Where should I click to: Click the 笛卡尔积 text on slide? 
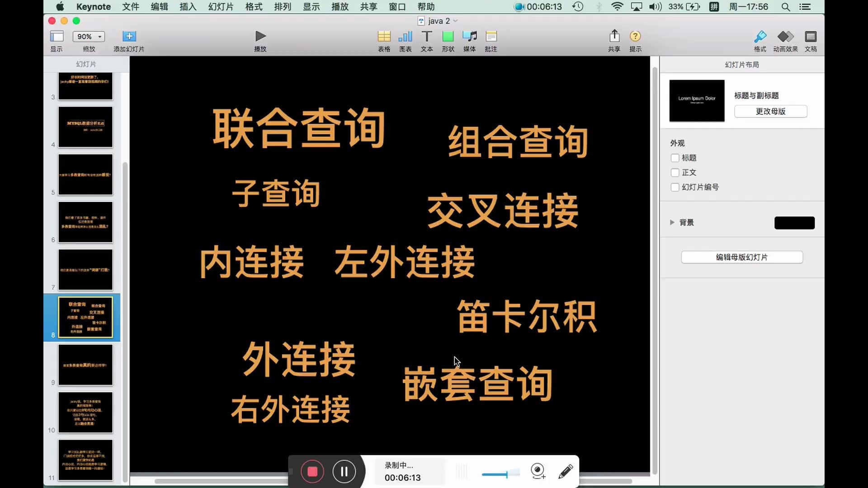tap(527, 317)
